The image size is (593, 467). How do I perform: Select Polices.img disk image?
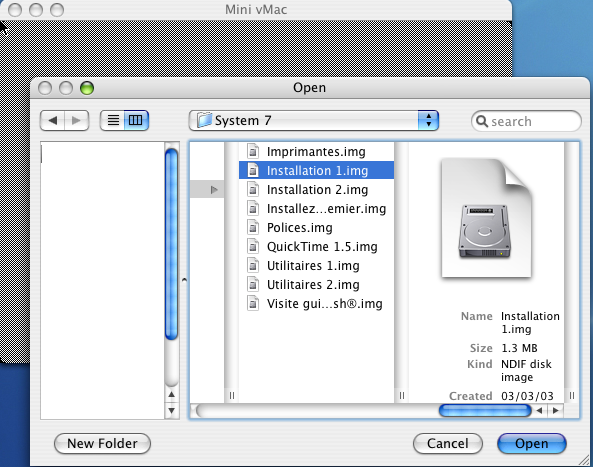tap(317, 228)
